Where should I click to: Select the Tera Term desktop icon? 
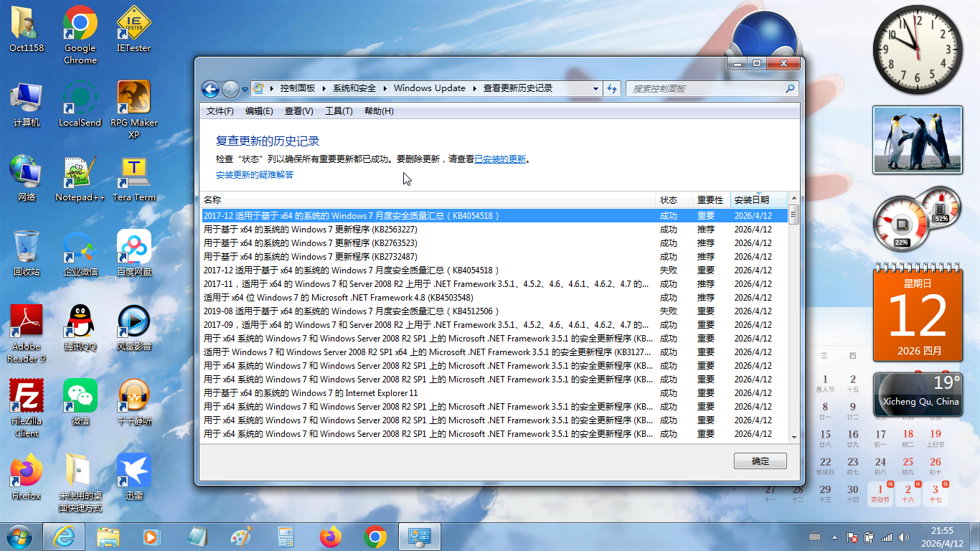click(133, 179)
